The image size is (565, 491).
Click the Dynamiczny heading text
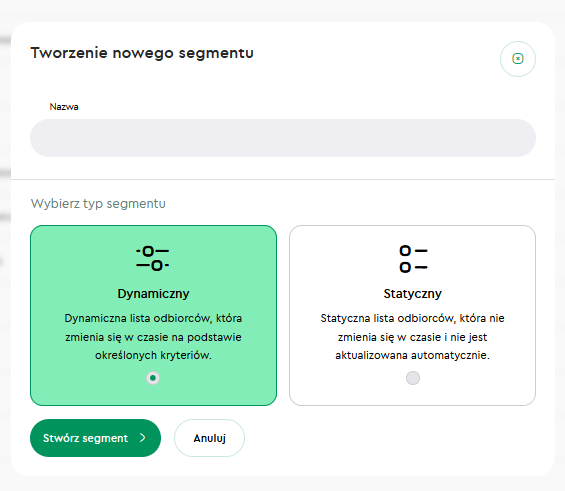coord(153,294)
